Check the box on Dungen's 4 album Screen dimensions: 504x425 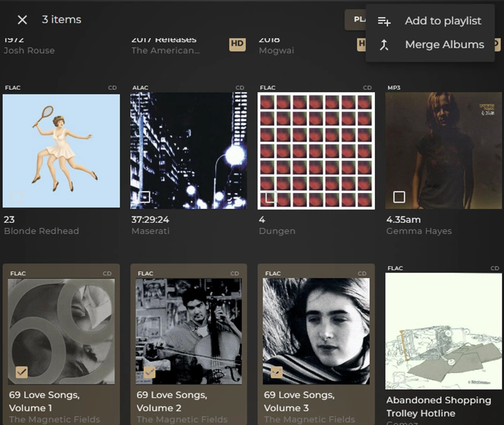[x=271, y=197]
